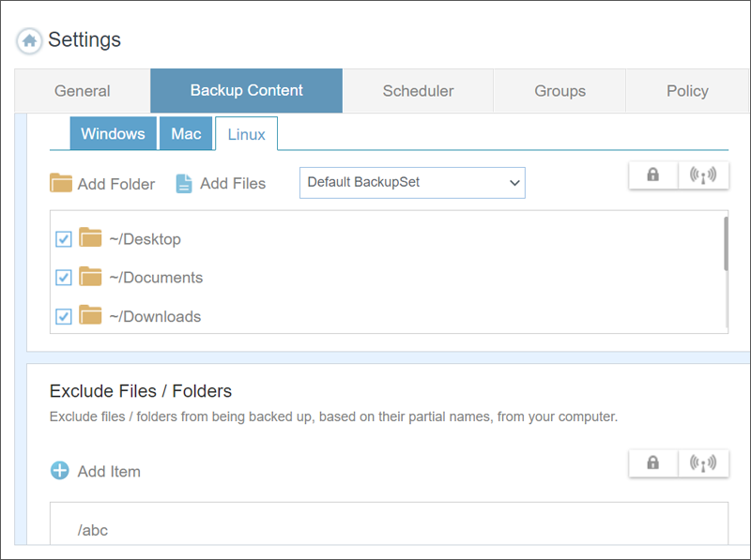Click the broadcast icon for exclude list

703,463
